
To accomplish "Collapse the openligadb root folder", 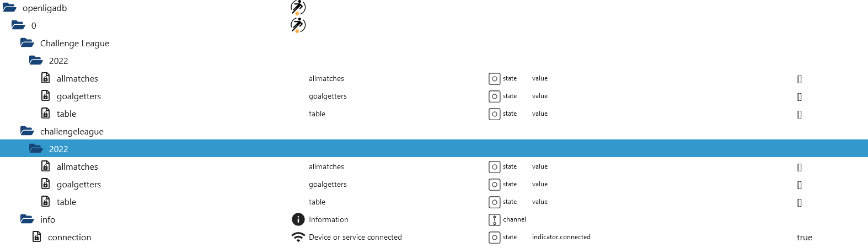I will coord(9,8).
